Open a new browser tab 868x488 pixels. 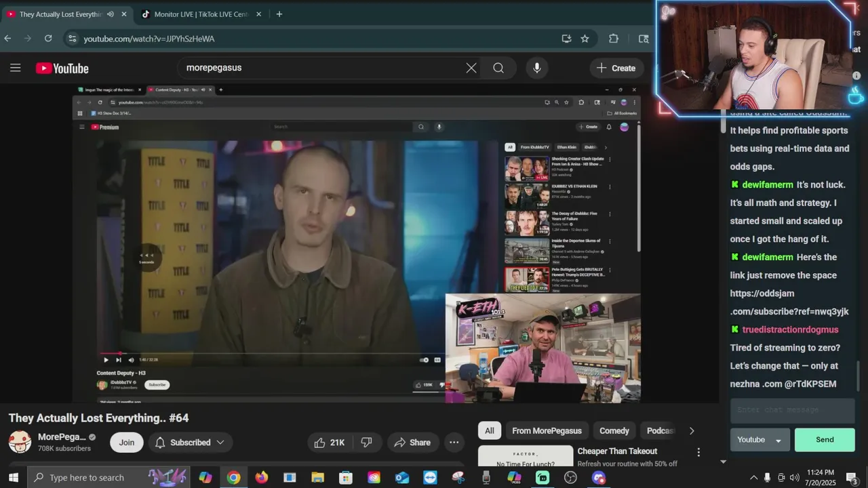point(279,14)
